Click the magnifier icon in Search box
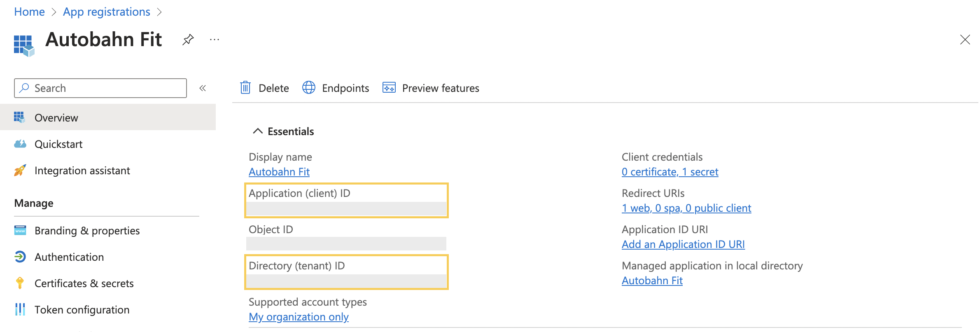Screen dimensions: 980x332 click(x=24, y=88)
